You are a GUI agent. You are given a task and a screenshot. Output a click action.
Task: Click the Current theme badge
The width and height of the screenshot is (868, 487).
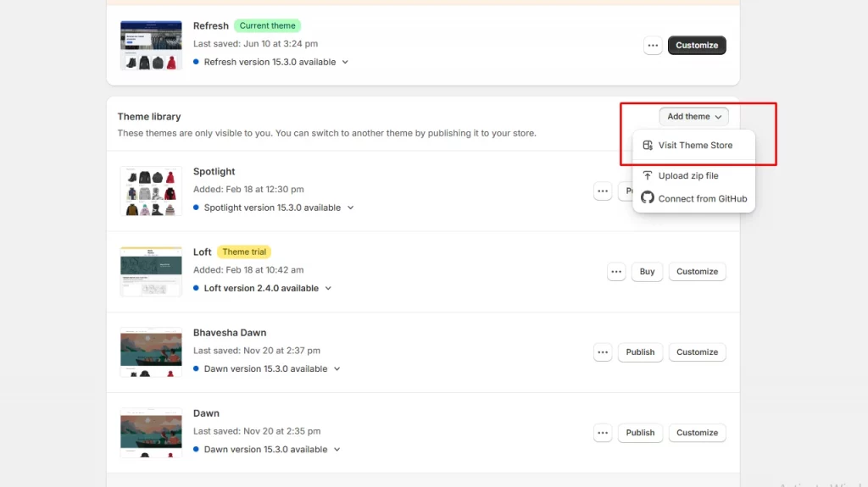(267, 25)
